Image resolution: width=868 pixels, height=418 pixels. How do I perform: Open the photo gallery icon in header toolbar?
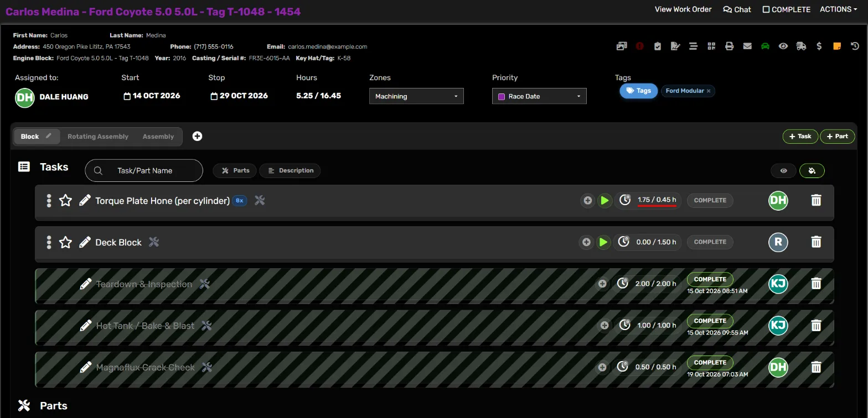coord(622,46)
